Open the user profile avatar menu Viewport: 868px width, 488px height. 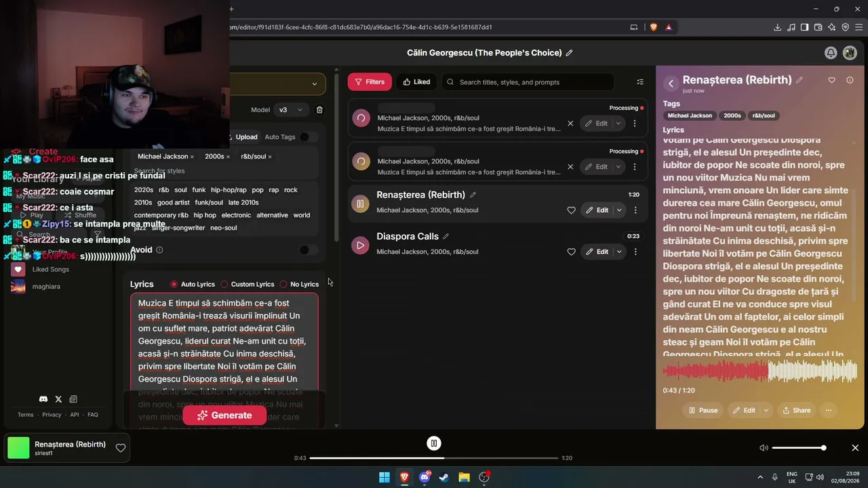point(850,53)
